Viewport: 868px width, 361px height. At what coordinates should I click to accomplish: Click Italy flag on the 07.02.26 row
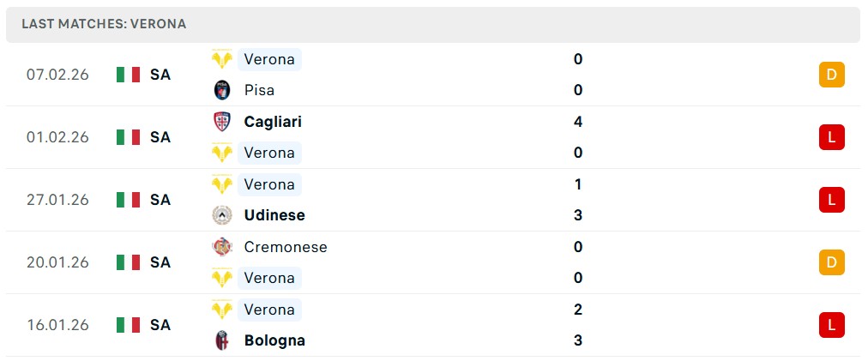coord(128,75)
